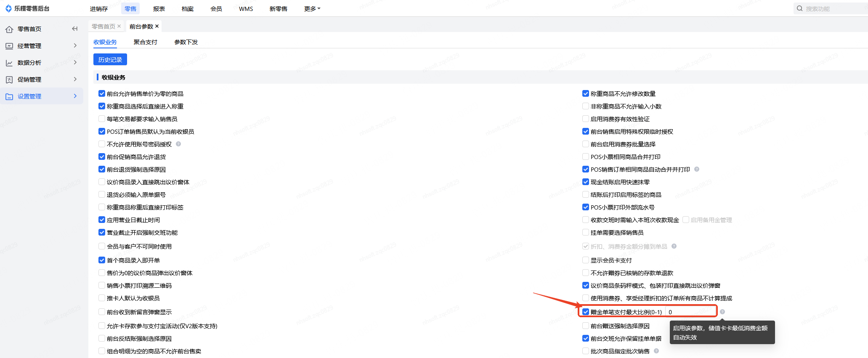The height and width of the screenshot is (358, 868).
Task: Click the 乐檬零售后台 logo icon
Action: (8, 8)
